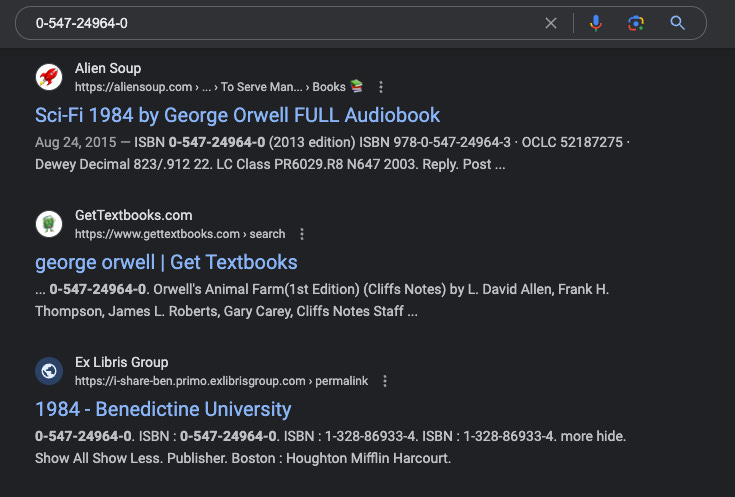Click the 'Aug 24, 2015' date in first snippet

tap(75, 142)
